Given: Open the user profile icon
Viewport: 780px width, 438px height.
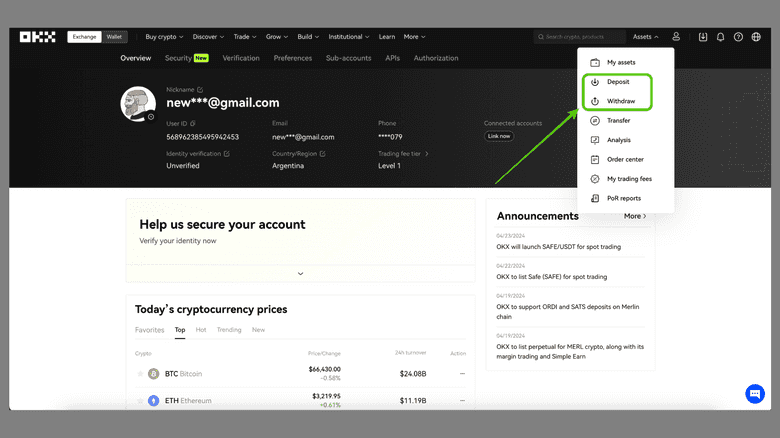Looking at the screenshot, I should pos(677,37).
